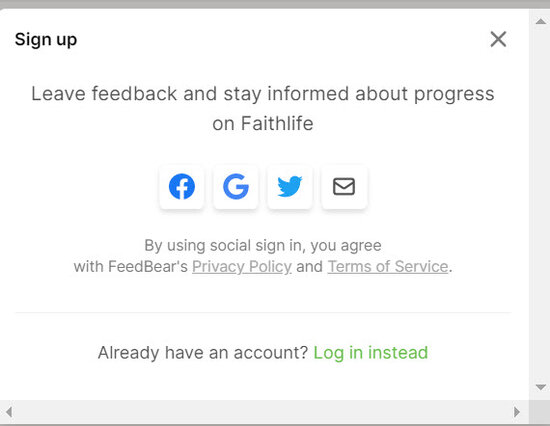Click the horizontal scrollbar right arrow

517,412
